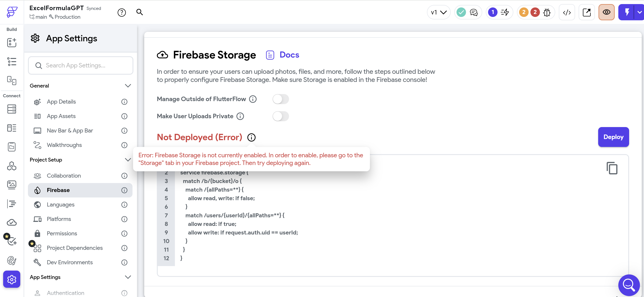Click info icon next to Manage Outside of FlutterFlow
Viewport: 644px width, 297px height.
coord(253,99)
